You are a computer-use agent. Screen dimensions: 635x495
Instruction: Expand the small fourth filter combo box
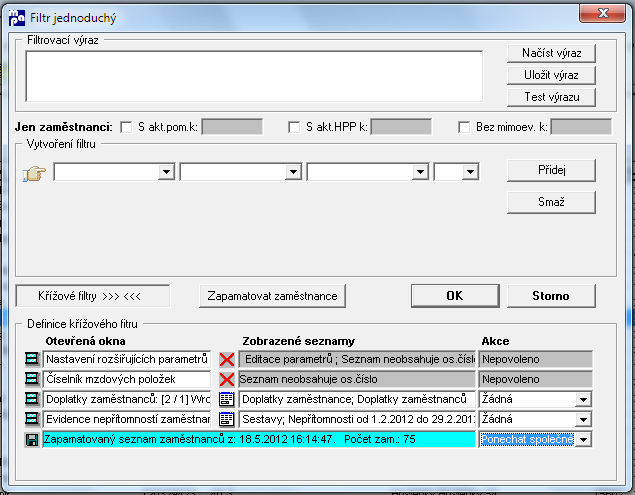470,172
